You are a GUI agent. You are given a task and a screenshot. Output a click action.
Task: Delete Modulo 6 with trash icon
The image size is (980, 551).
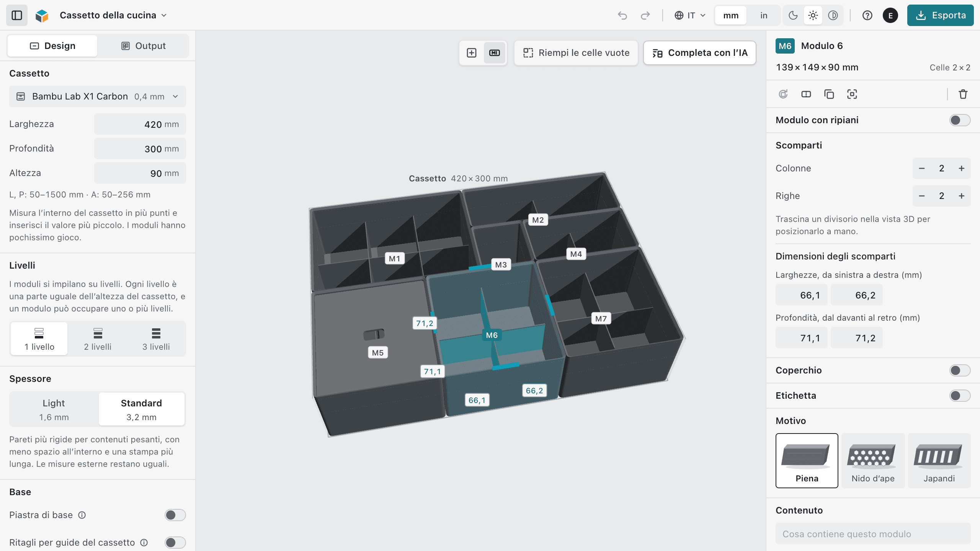[x=963, y=94]
